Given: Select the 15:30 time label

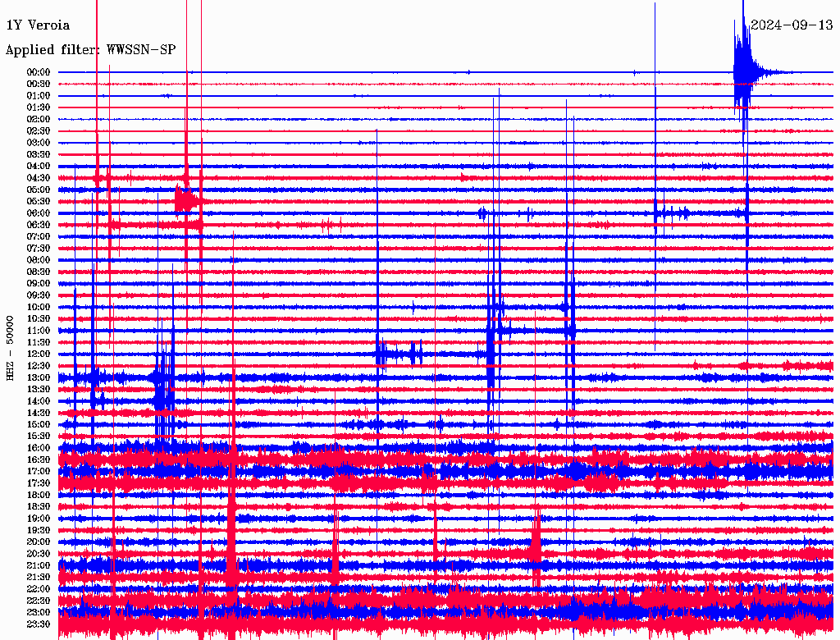Looking at the screenshot, I should coord(39,437).
